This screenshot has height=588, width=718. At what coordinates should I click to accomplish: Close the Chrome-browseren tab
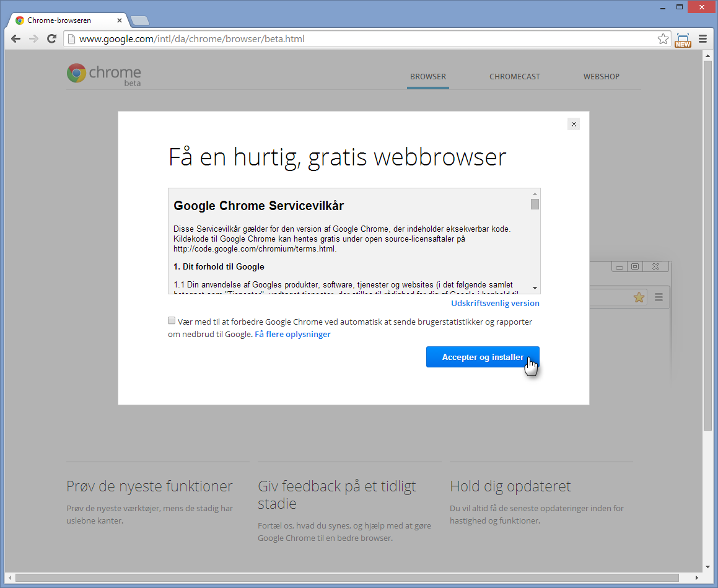[x=120, y=20]
